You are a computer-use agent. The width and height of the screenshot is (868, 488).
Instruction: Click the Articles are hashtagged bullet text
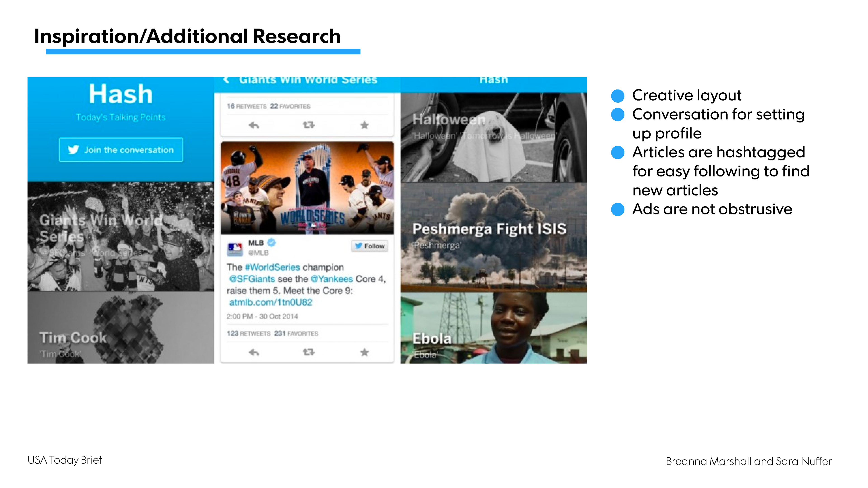click(x=721, y=171)
